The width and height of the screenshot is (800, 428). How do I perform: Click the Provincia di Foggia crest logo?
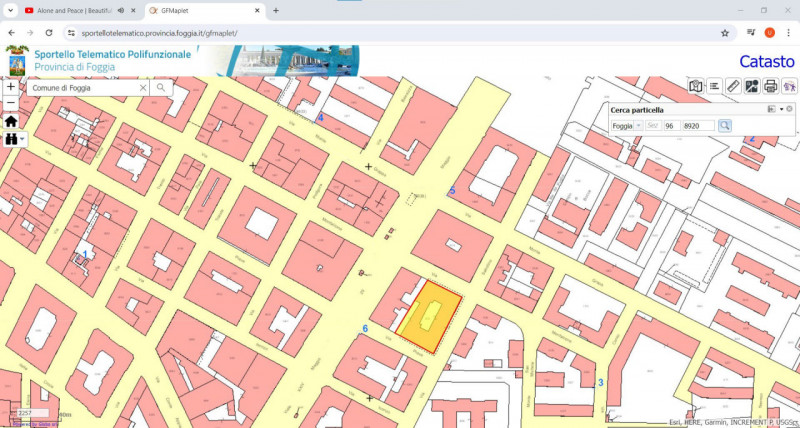(x=17, y=61)
